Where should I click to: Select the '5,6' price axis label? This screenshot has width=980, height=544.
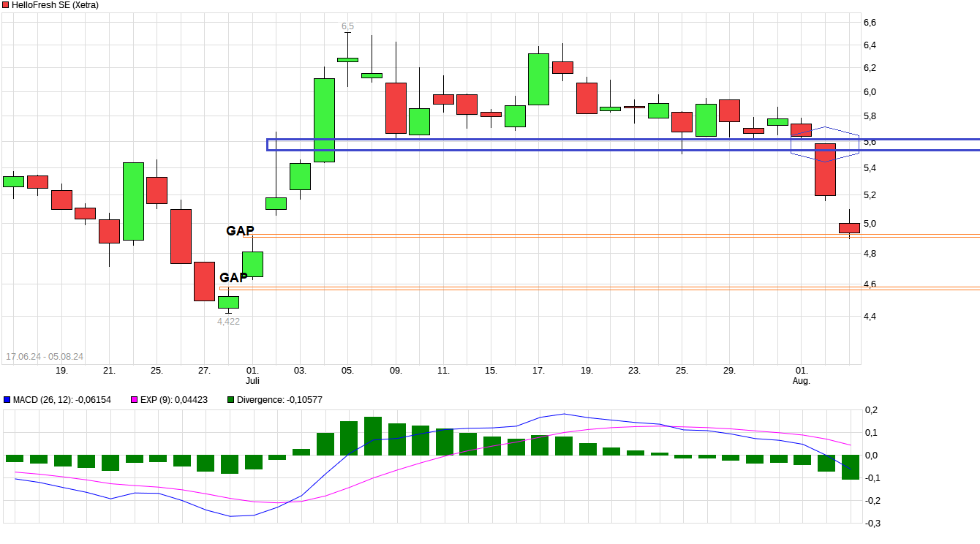(870, 142)
